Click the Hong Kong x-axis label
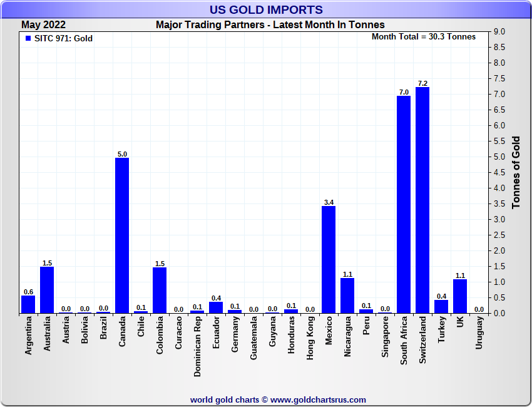The height and width of the screenshot is (407, 532). pyautogui.click(x=310, y=337)
